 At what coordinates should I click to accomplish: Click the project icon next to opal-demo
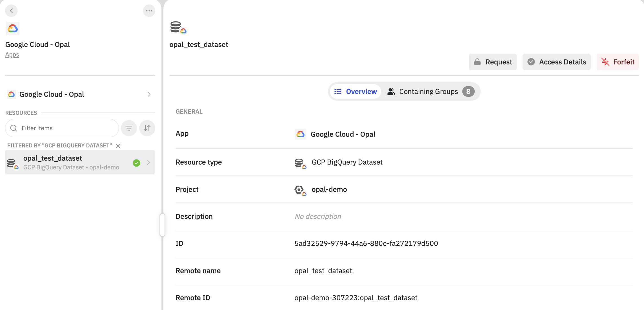click(300, 190)
